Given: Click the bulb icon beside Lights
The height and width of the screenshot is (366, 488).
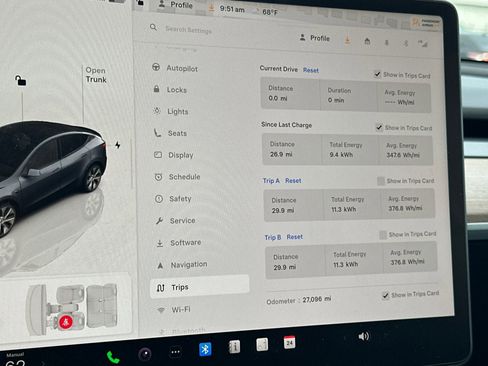Looking at the screenshot, I should coord(157,111).
